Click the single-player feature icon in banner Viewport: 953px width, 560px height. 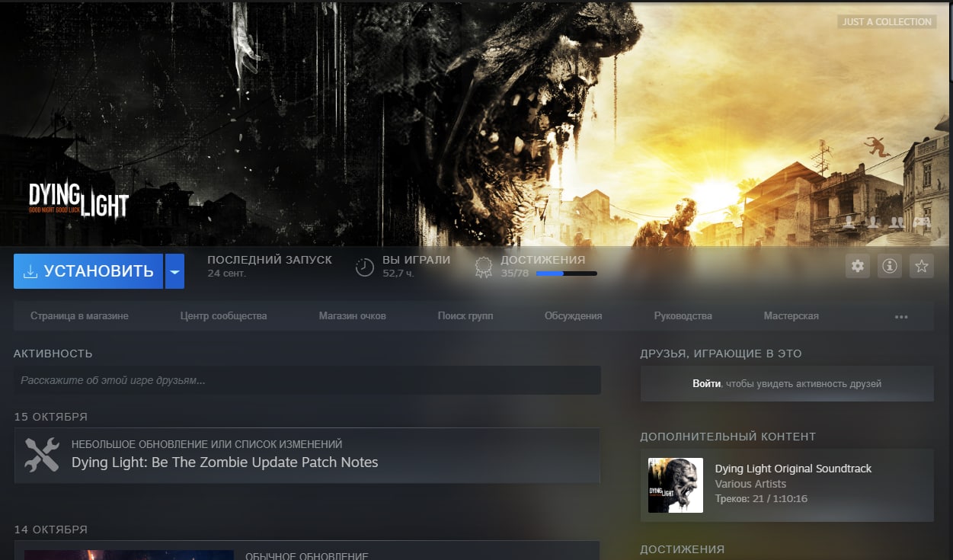pyautogui.click(x=849, y=222)
